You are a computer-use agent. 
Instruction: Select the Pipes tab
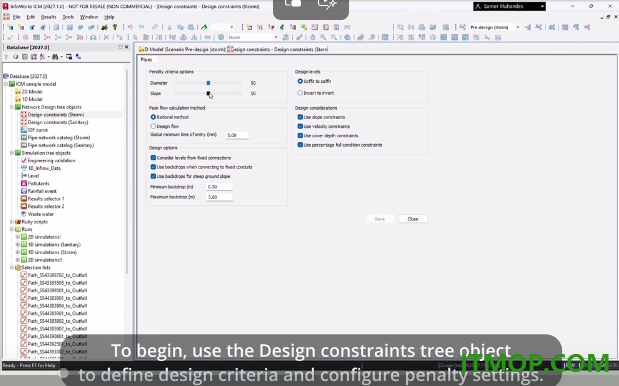pyautogui.click(x=146, y=60)
